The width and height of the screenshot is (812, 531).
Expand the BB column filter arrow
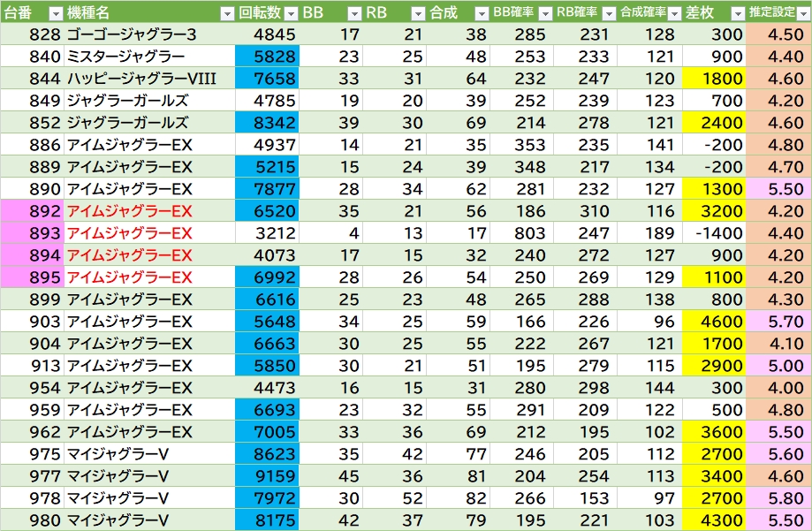point(353,13)
